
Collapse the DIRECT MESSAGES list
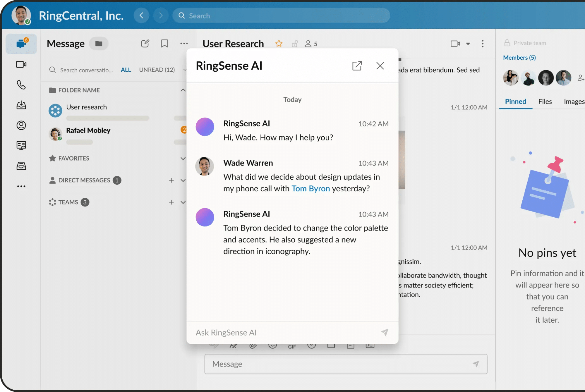pyautogui.click(x=183, y=180)
